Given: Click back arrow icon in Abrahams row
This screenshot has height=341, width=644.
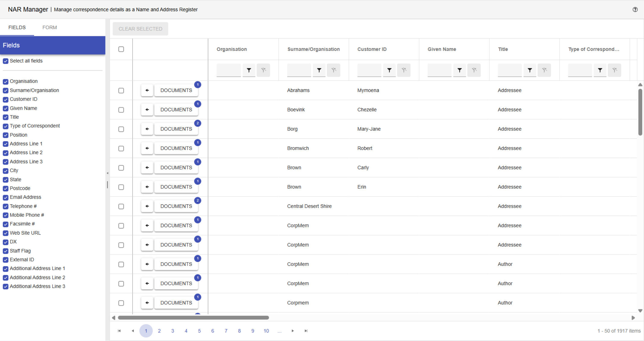Looking at the screenshot, I should tap(147, 90).
